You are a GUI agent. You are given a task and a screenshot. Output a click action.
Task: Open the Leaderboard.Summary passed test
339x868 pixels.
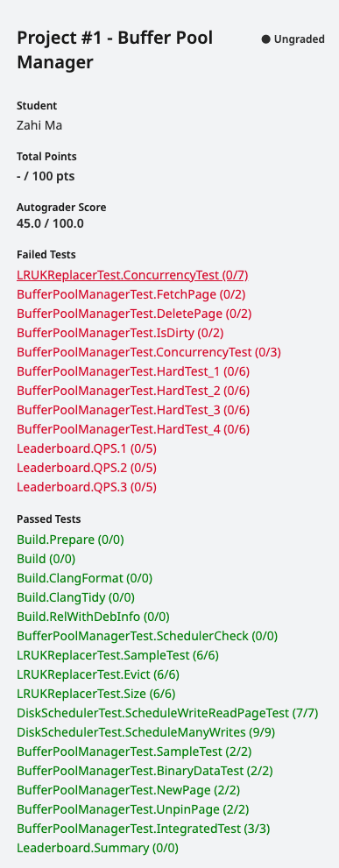click(x=97, y=848)
